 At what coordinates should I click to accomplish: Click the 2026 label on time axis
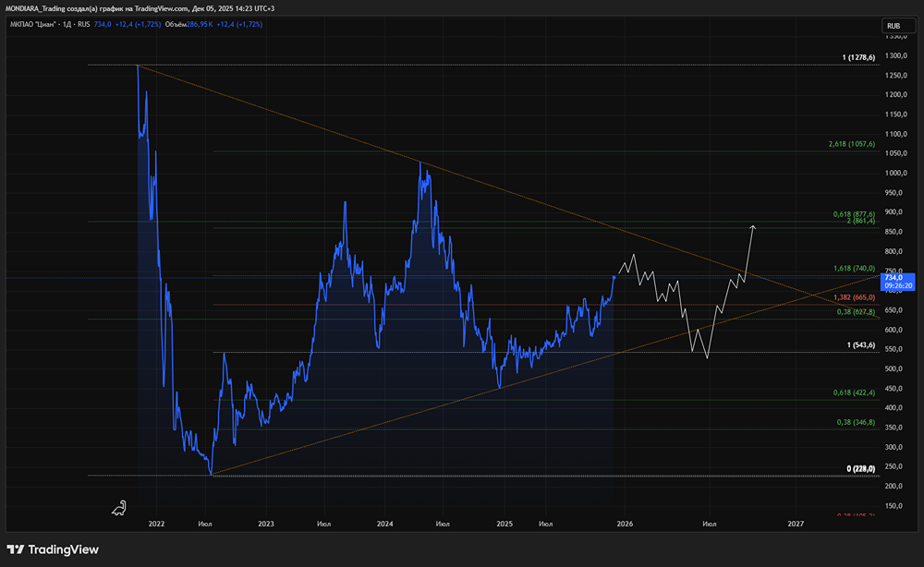coord(625,524)
